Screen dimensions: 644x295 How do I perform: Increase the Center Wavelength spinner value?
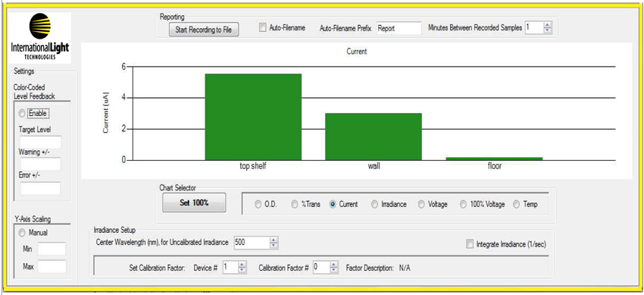(x=274, y=240)
